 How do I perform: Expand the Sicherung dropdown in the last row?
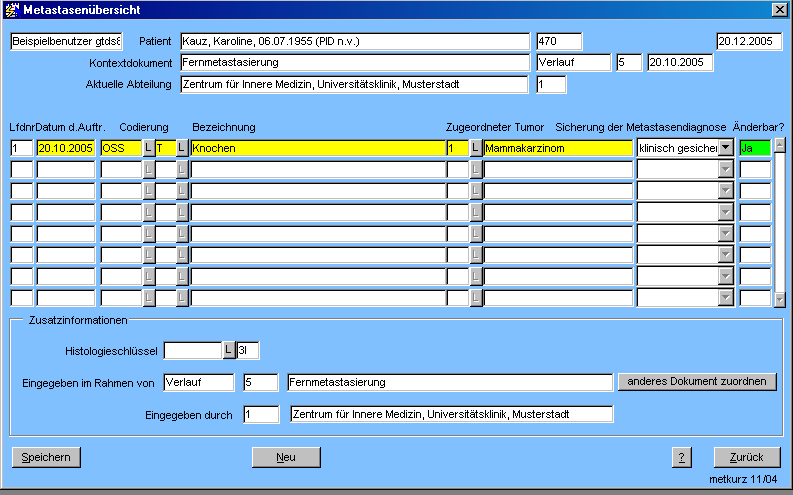click(x=725, y=297)
